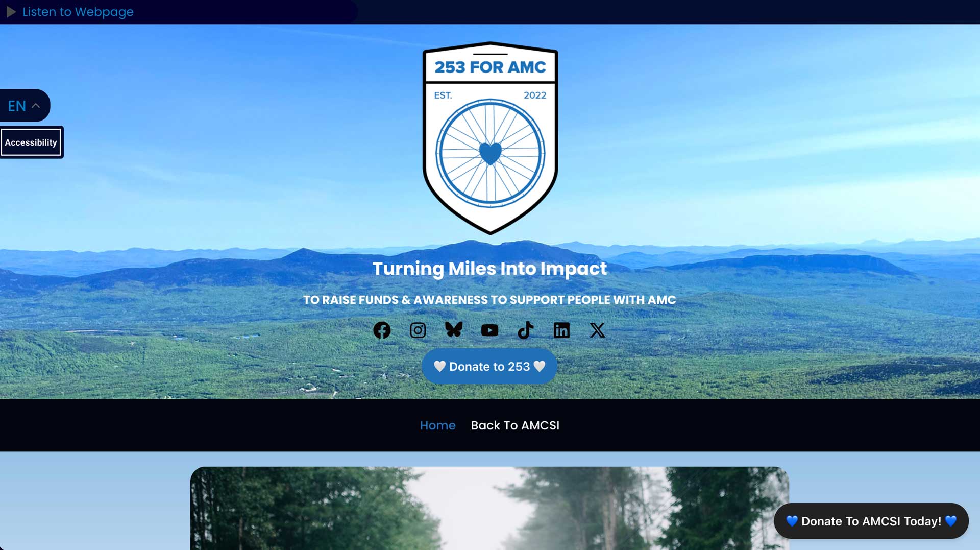Open the Facebook social icon
The image size is (980, 550).
(382, 330)
